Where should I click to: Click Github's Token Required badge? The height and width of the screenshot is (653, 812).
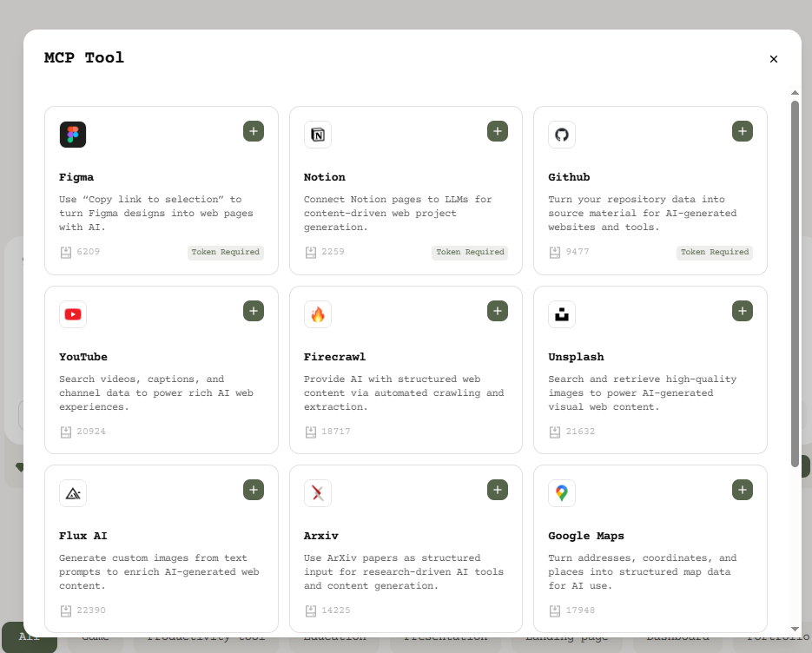click(x=715, y=253)
